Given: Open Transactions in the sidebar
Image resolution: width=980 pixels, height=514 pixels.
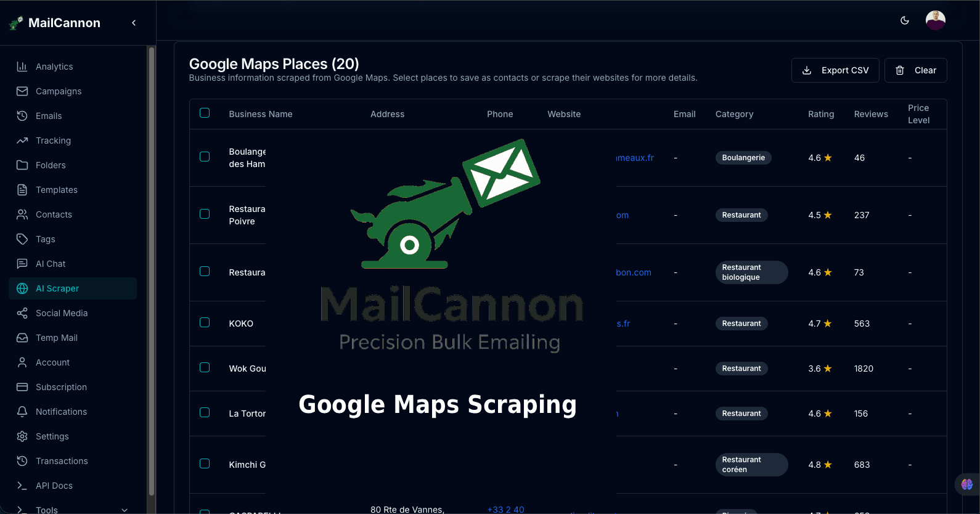Looking at the screenshot, I should [x=73, y=461].
